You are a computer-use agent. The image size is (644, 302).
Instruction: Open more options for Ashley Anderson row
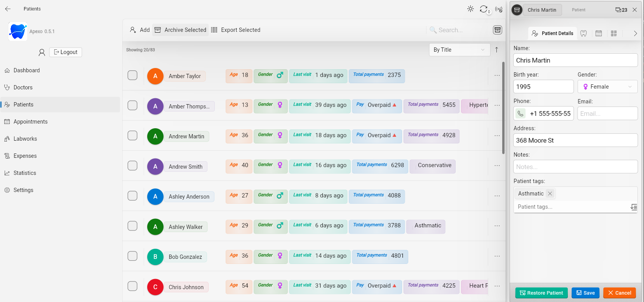(x=497, y=196)
